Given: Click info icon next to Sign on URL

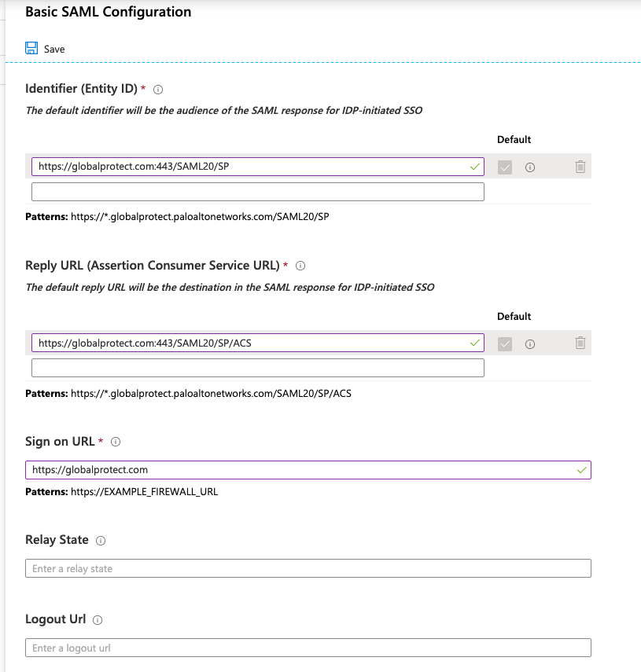Looking at the screenshot, I should click(x=116, y=442).
